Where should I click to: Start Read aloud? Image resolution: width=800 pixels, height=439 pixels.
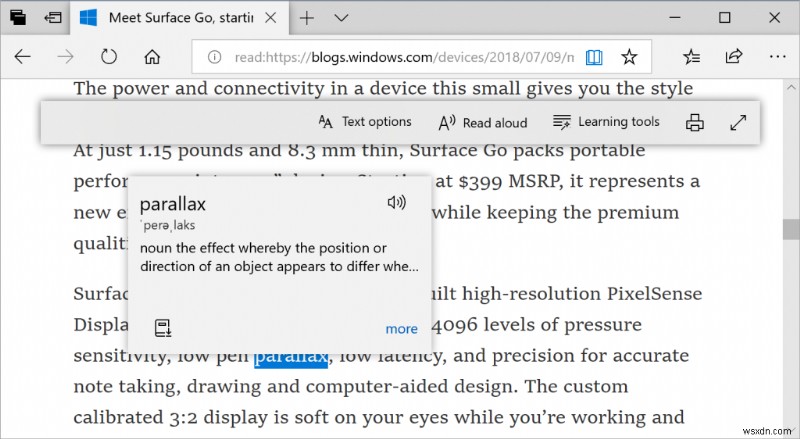pyautogui.click(x=483, y=123)
